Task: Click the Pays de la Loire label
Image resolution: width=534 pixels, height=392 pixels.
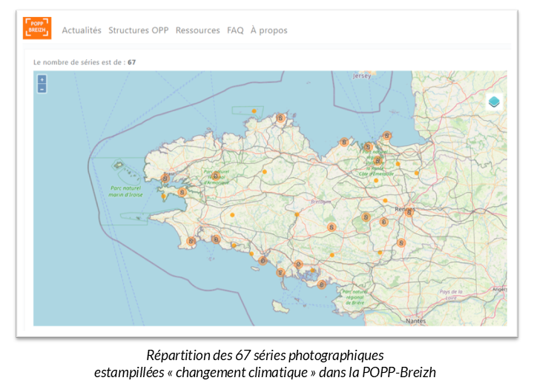Action: point(451,295)
